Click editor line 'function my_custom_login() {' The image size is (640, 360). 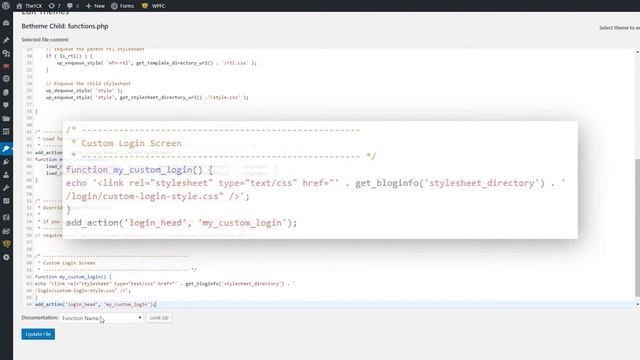(x=73, y=277)
